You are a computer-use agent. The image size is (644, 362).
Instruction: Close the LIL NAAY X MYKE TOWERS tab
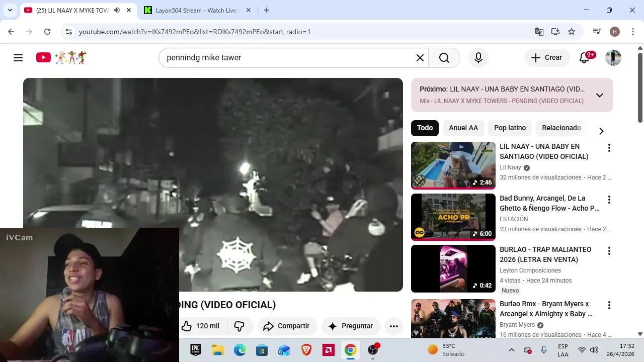(x=129, y=10)
